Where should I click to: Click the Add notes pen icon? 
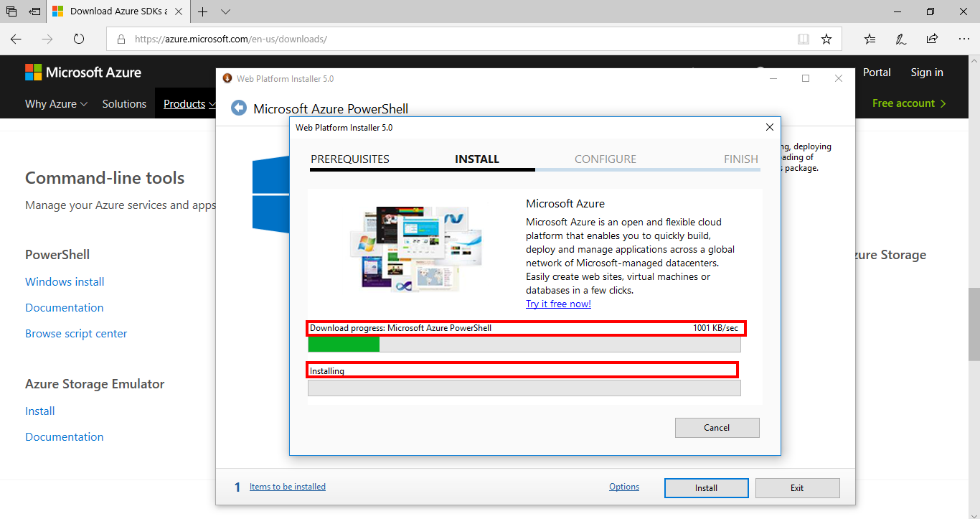point(901,39)
